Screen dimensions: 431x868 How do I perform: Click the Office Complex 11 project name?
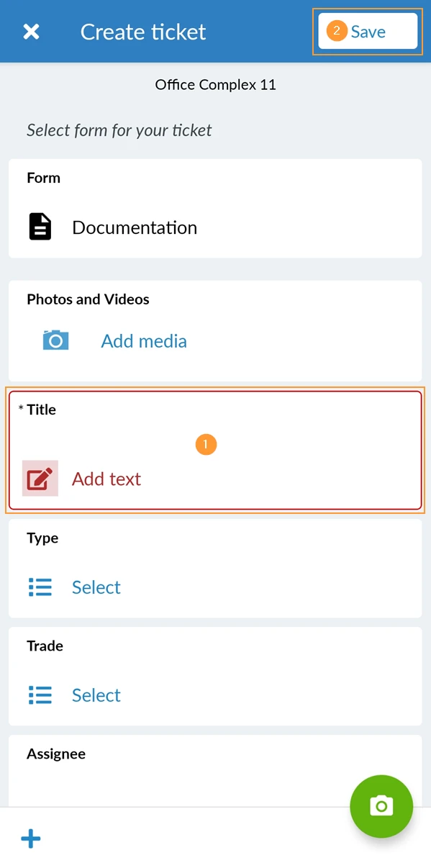coord(216,85)
